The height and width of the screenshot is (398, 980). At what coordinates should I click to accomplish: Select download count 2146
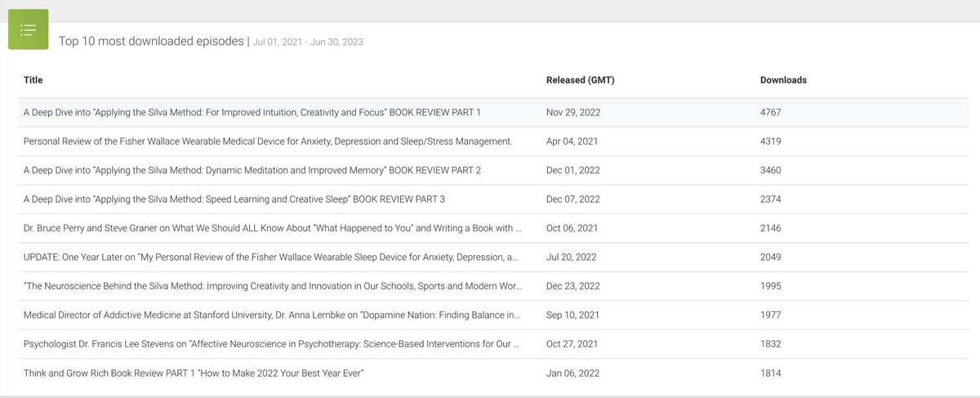click(771, 228)
